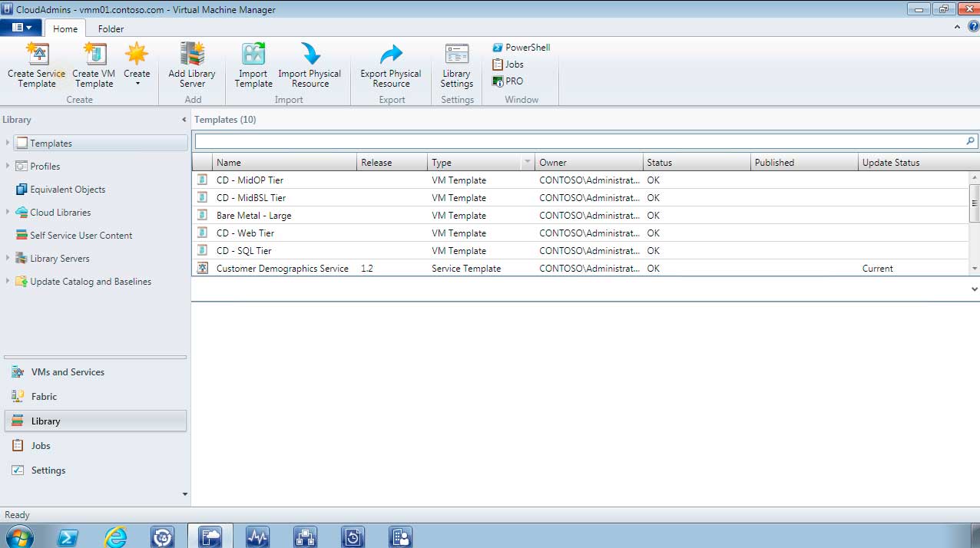Click the workspace pane overflow arrow
980x548 pixels.
(184, 494)
